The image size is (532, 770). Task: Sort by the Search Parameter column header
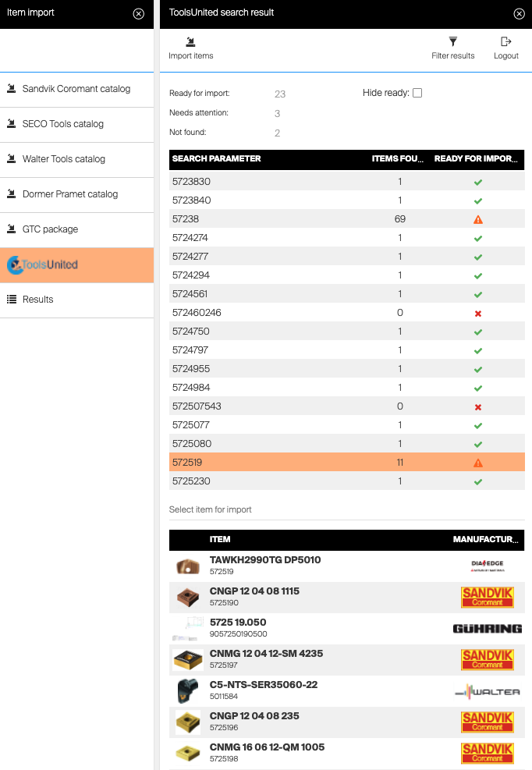click(x=217, y=159)
